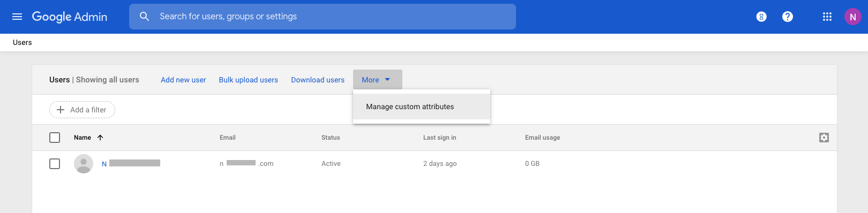This screenshot has height=213, width=868.
Task: Click the sort arrow beside Name
Action: coord(100,138)
